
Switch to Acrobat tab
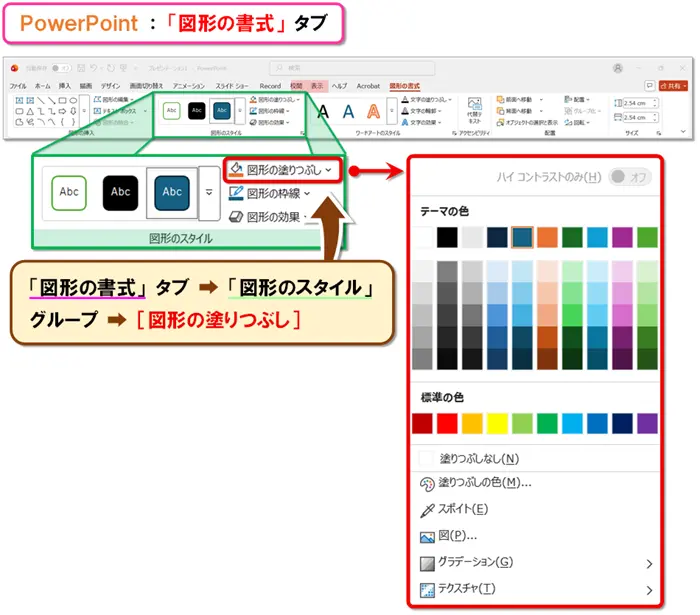[368, 86]
